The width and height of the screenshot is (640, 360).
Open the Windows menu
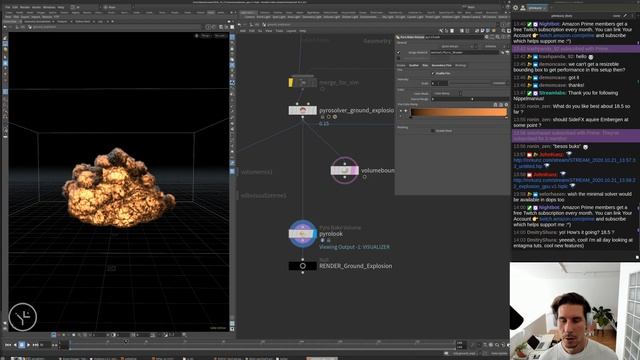click(x=49, y=7)
